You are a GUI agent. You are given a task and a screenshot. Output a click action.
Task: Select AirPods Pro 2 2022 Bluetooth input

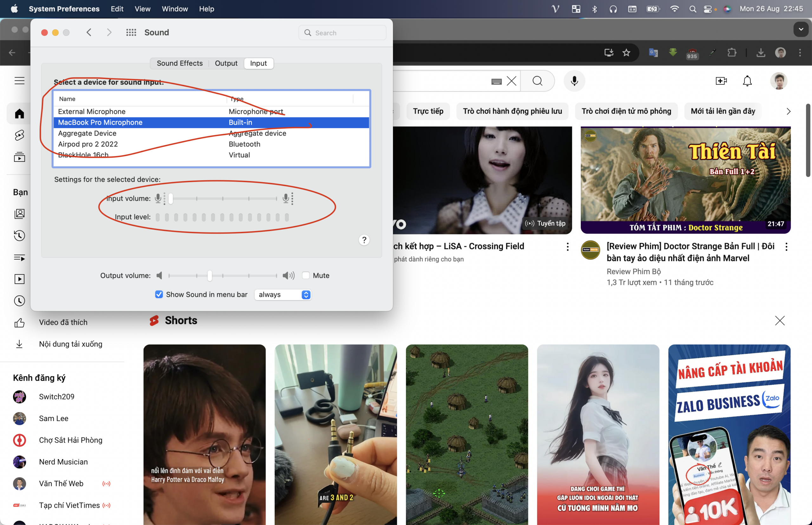(x=88, y=144)
